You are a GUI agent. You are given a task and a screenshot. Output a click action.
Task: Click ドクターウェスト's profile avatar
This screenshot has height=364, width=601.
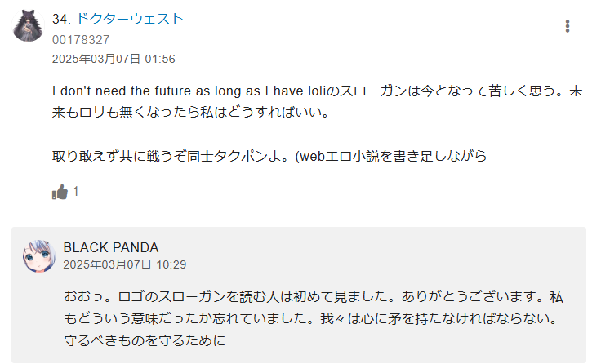[x=28, y=25]
